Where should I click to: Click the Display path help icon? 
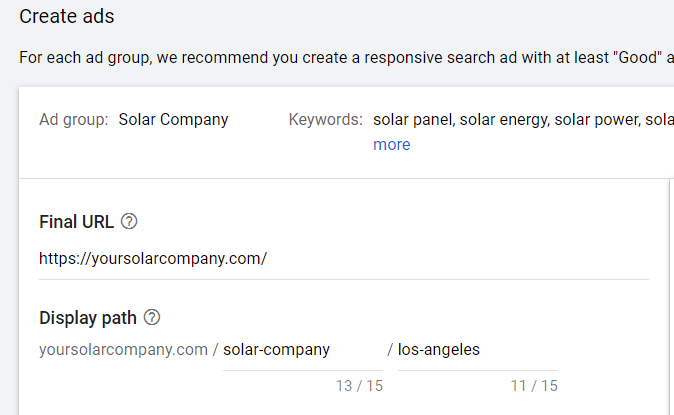pyautogui.click(x=152, y=318)
